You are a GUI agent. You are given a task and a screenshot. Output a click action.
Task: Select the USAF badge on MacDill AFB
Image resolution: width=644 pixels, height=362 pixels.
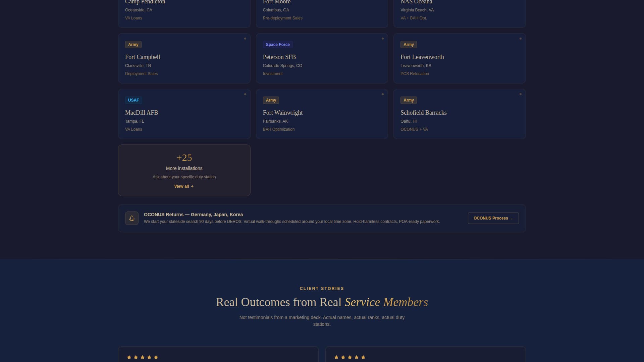pos(133,100)
